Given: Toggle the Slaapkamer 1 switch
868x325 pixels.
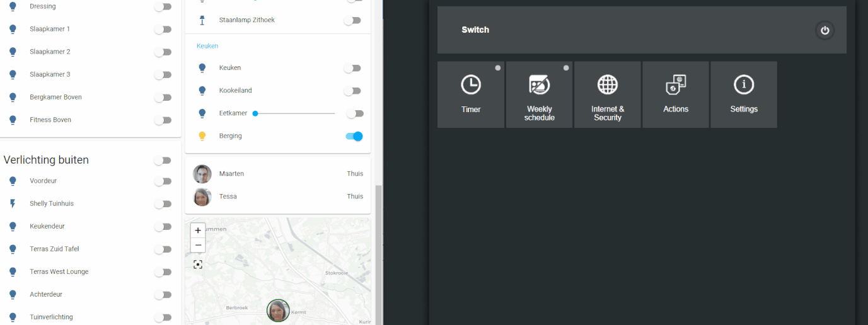Looking at the screenshot, I should [163, 29].
